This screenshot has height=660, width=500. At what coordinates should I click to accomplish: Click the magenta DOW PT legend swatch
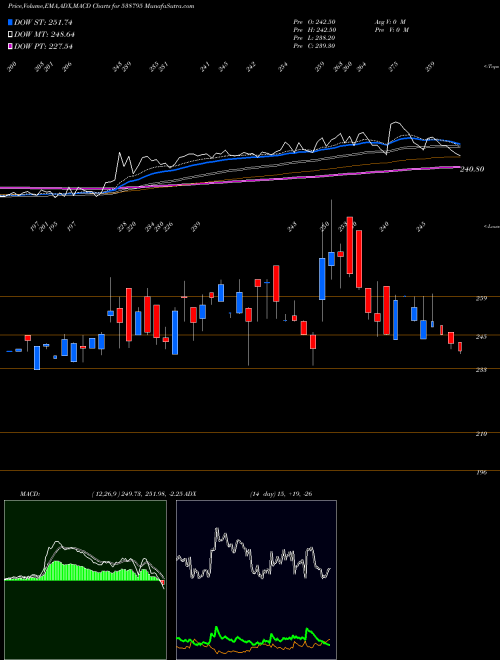click(x=10, y=46)
